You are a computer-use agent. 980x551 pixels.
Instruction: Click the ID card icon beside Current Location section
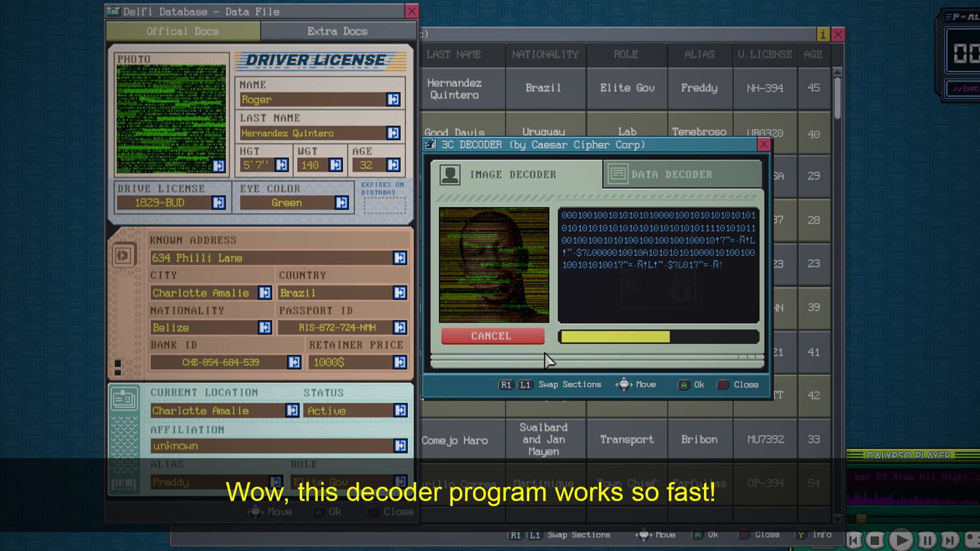click(x=124, y=399)
